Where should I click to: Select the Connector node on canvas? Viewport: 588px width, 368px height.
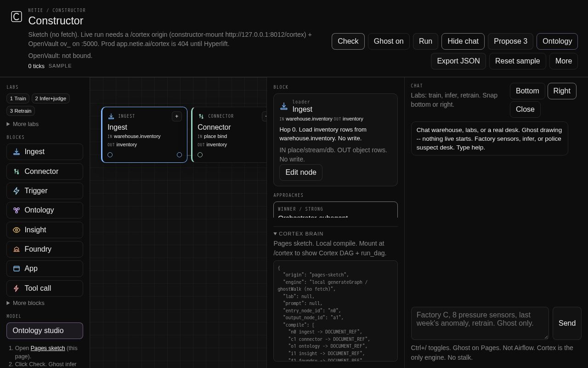tap(230, 135)
